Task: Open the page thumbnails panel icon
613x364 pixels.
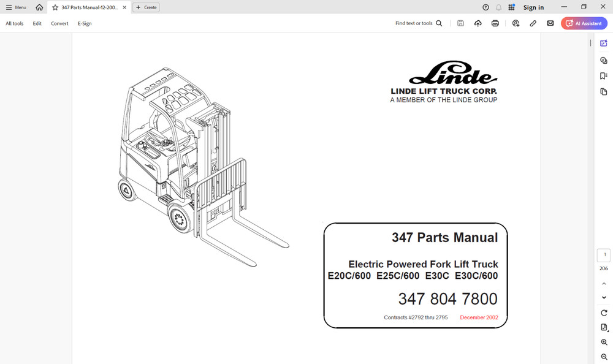Action: coord(604,92)
